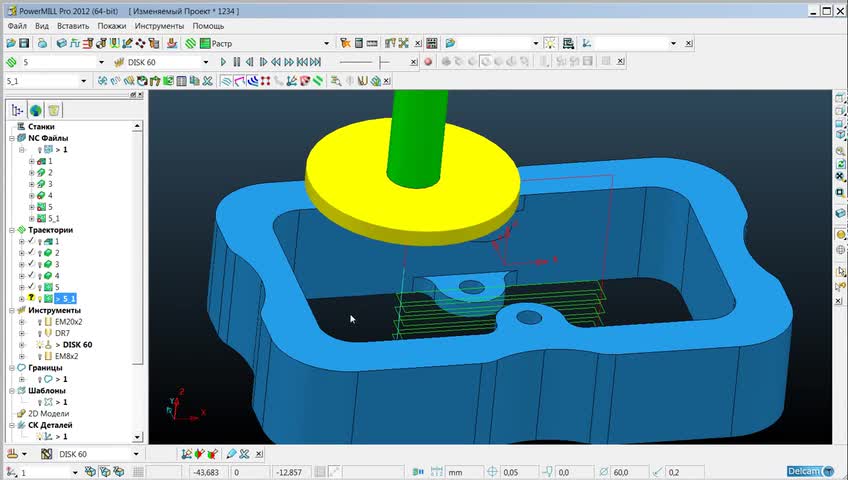The height and width of the screenshot is (480, 848).
Task: Collapse the Траектории tree branch
Action: 11,230
